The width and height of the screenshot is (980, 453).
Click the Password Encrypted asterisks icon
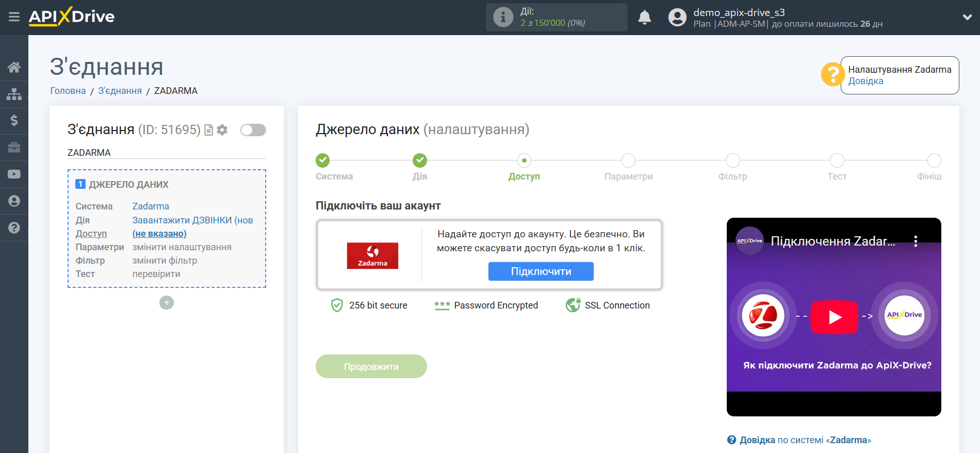pyautogui.click(x=442, y=305)
